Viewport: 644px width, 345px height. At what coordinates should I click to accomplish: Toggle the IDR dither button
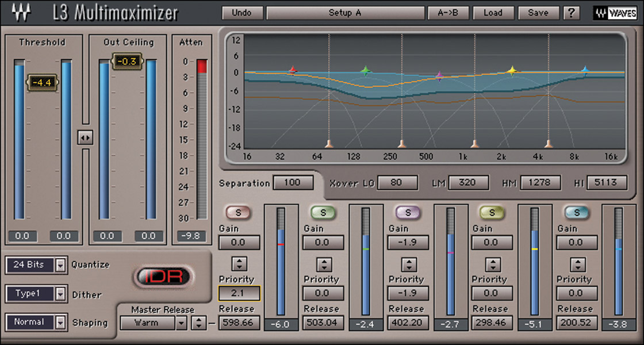(x=163, y=277)
